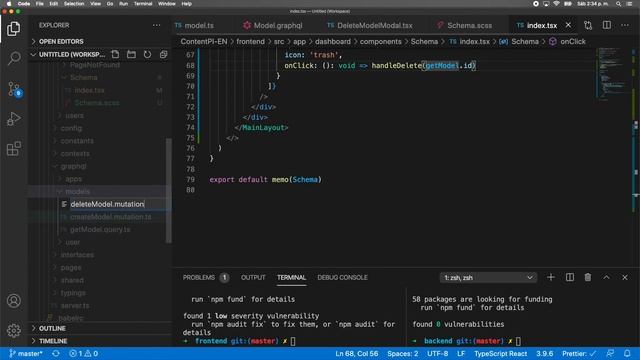The height and width of the screenshot is (360, 640).
Task: Open the Search view in activity bar
Action: pyautogui.click(x=13, y=58)
